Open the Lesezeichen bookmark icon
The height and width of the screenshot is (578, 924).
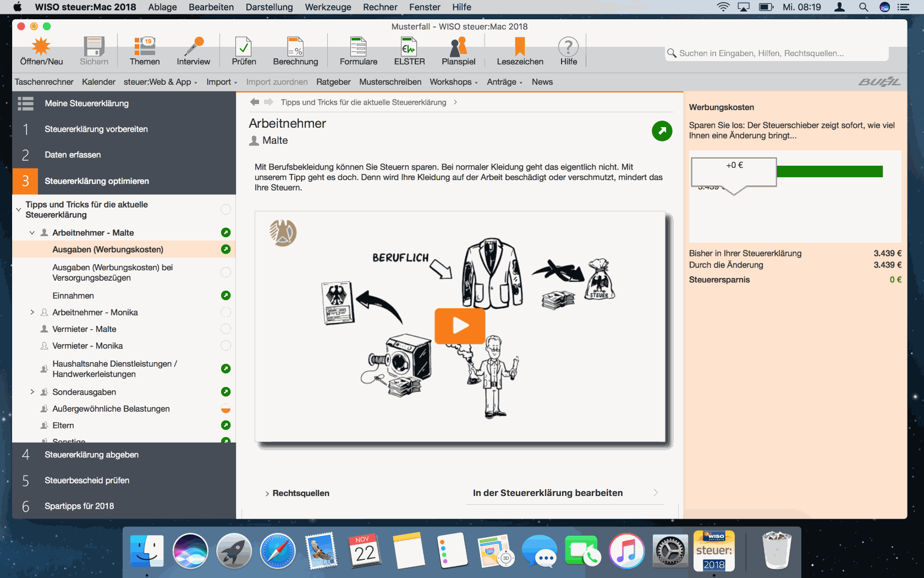pos(520,47)
